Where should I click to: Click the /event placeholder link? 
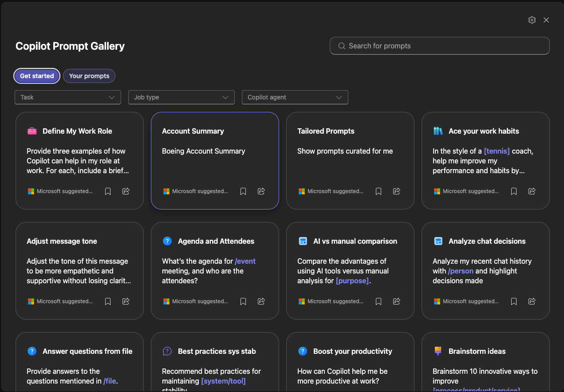tap(245, 261)
